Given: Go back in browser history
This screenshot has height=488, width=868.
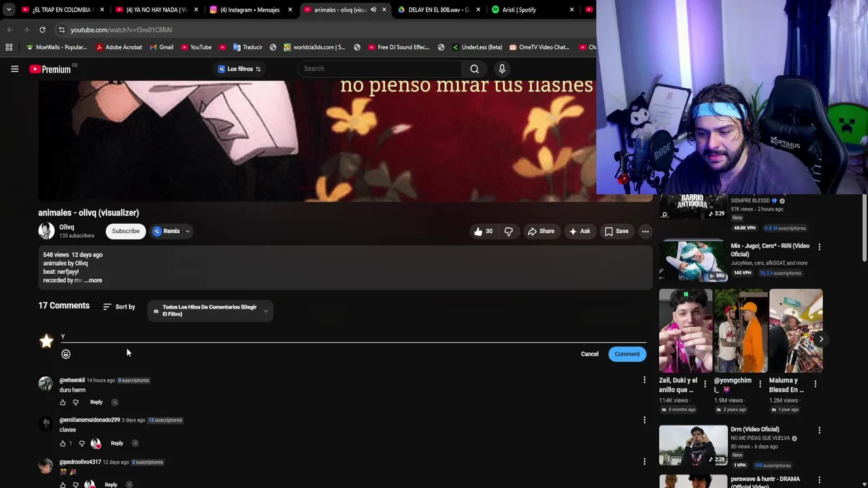Looking at the screenshot, I should point(9,30).
